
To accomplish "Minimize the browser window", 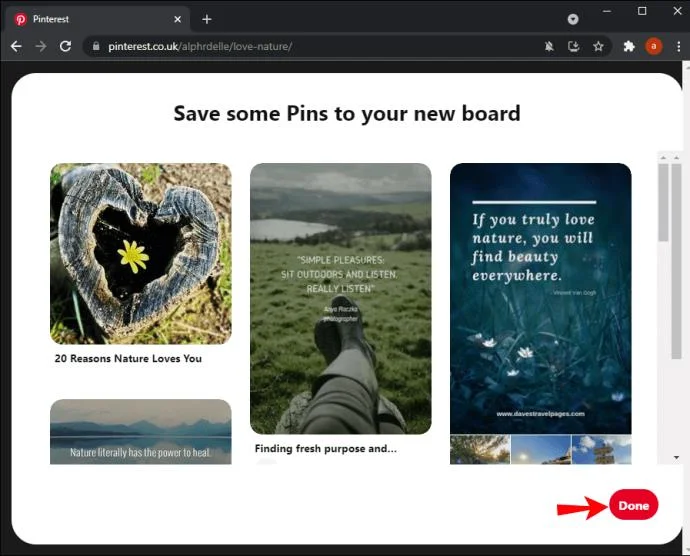I will click(x=607, y=11).
